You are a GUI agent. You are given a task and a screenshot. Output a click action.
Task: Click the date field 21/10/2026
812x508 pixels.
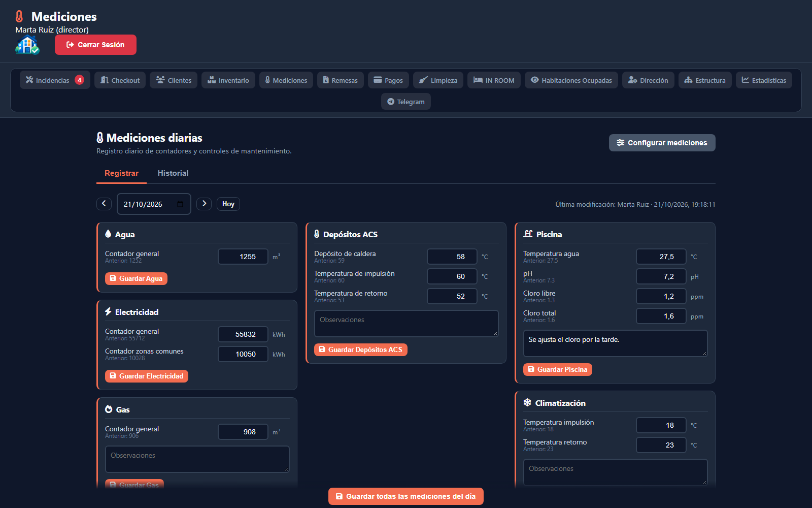click(154, 204)
